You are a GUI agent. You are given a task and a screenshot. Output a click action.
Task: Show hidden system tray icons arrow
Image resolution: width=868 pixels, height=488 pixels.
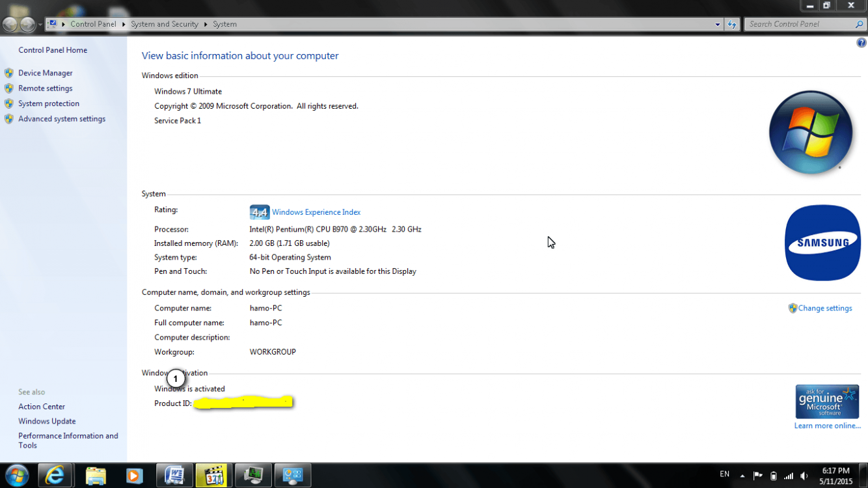point(742,476)
